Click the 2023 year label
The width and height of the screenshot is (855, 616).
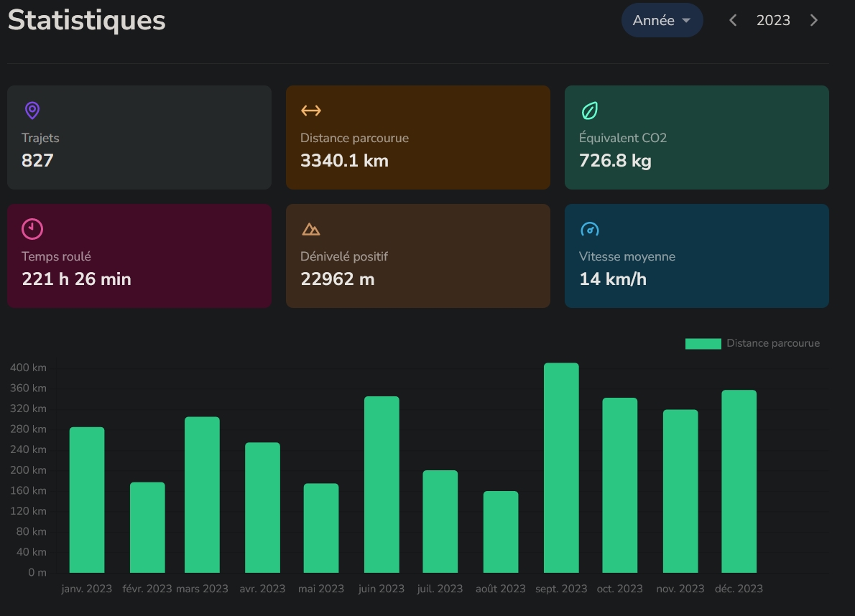773,20
